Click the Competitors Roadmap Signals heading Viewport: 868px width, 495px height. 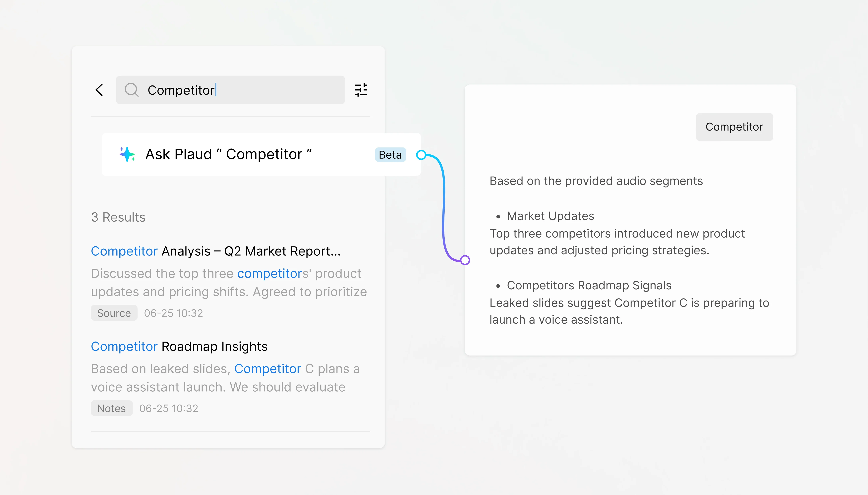pyautogui.click(x=589, y=286)
